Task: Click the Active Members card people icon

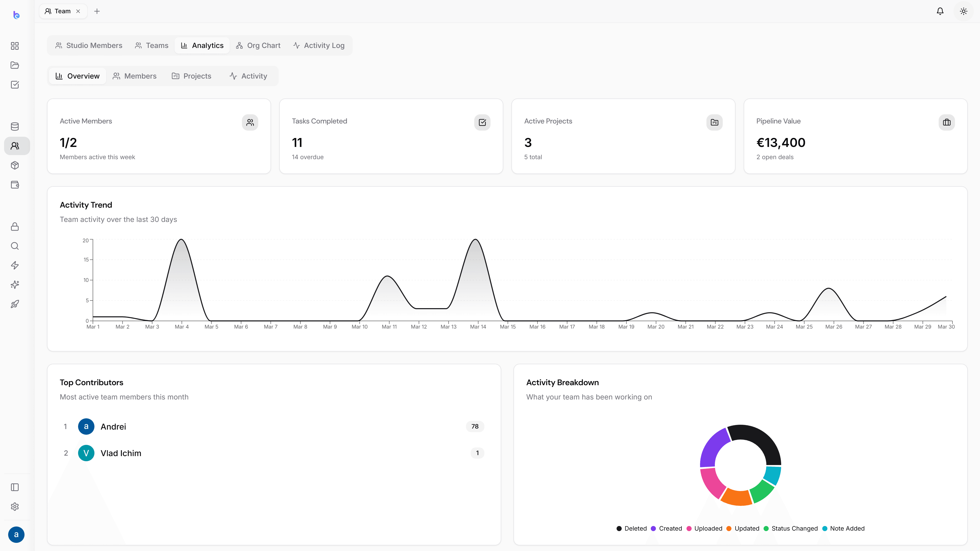Action: click(250, 122)
